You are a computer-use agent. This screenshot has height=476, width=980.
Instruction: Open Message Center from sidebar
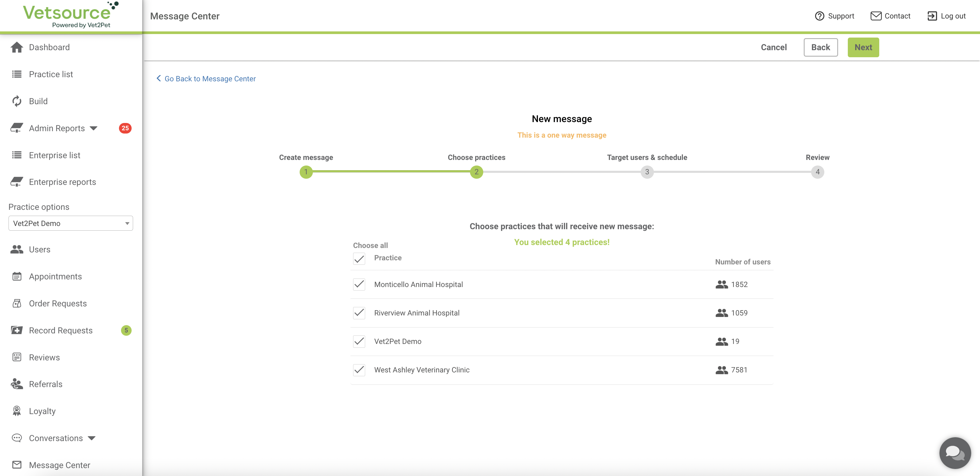tap(59, 465)
